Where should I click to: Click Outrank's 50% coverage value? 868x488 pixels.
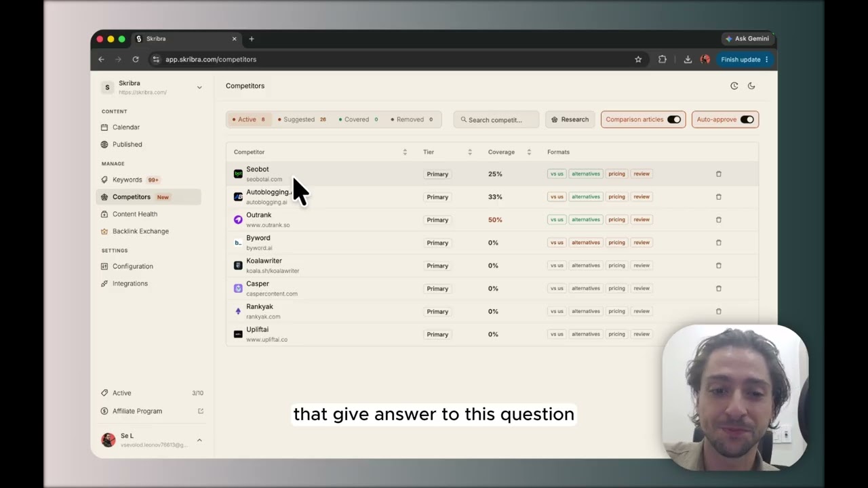point(495,220)
